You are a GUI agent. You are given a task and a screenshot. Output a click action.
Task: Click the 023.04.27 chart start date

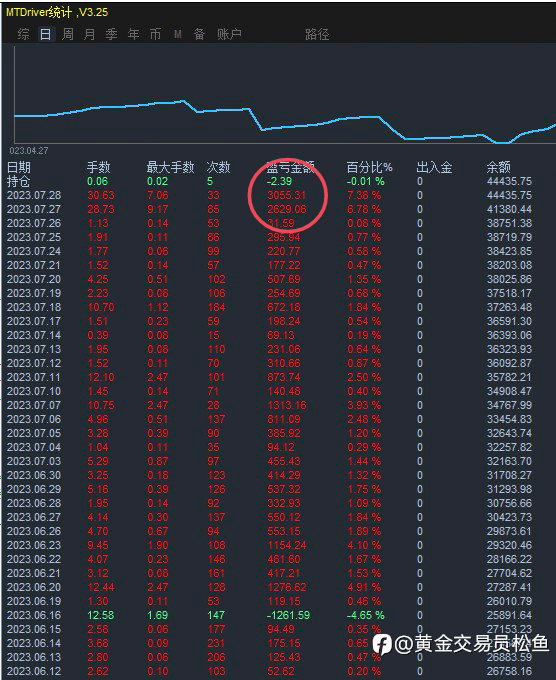click(x=29, y=150)
